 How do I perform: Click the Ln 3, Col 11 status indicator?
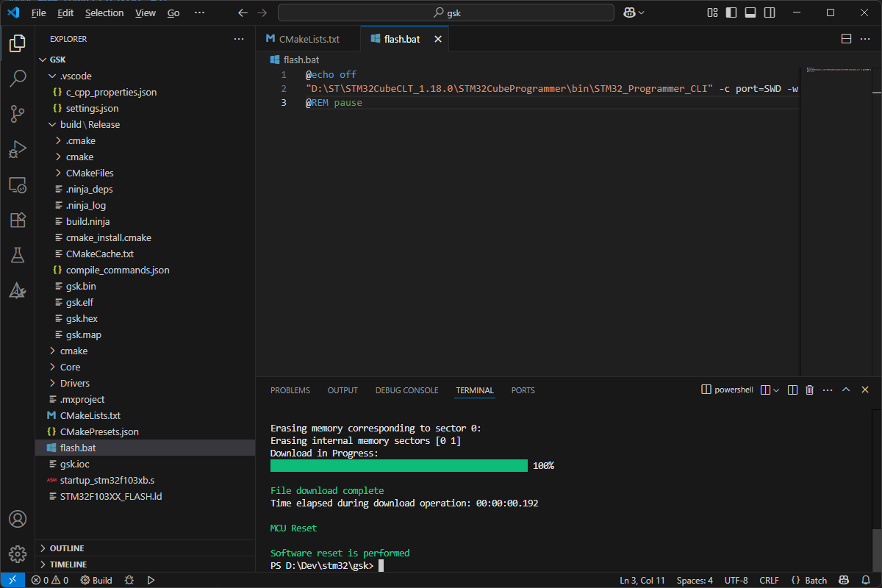pyautogui.click(x=642, y=580)
